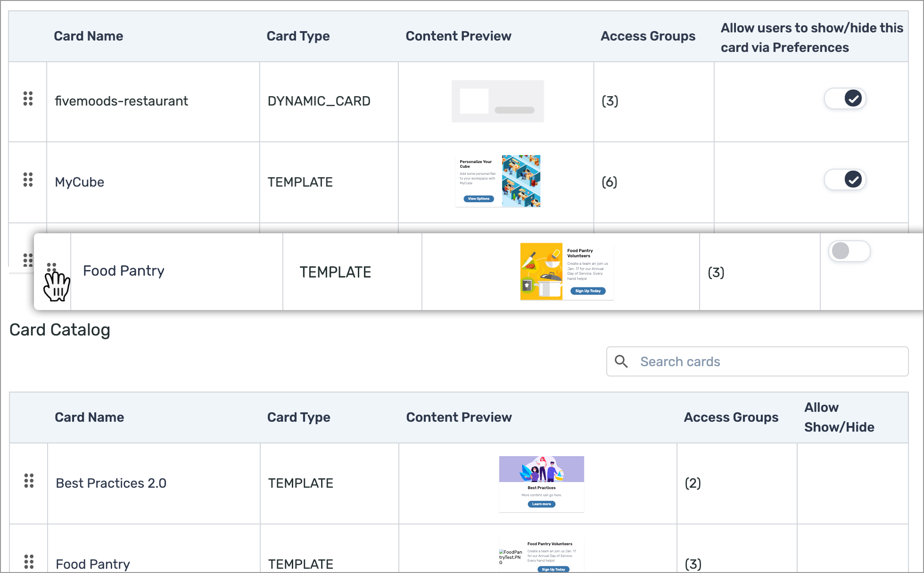Viewport: 924px width, 573px height.
Task: Open dragged Food Pantry preview thumbnail
Action: click(567, 271)
